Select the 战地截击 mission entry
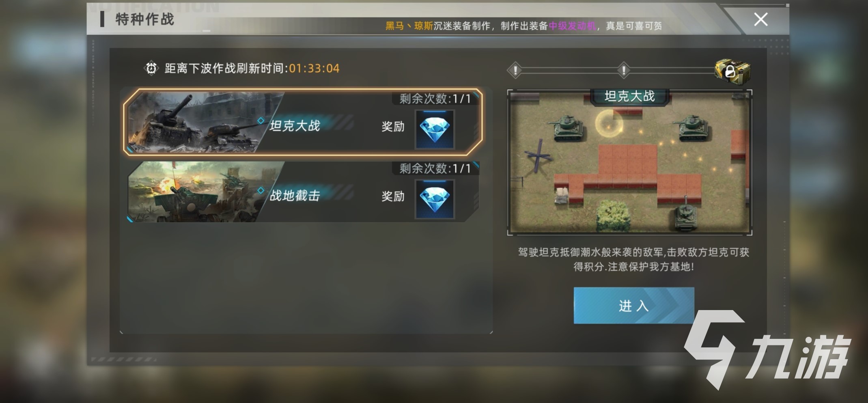Image resolution: width=868 pixels, height=403 pixels. (303, 192)
